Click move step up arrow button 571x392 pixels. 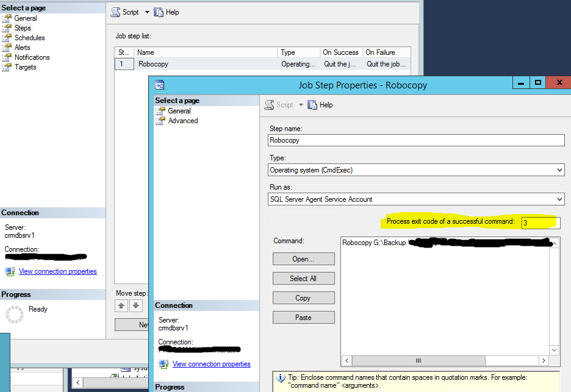(121, 305)
